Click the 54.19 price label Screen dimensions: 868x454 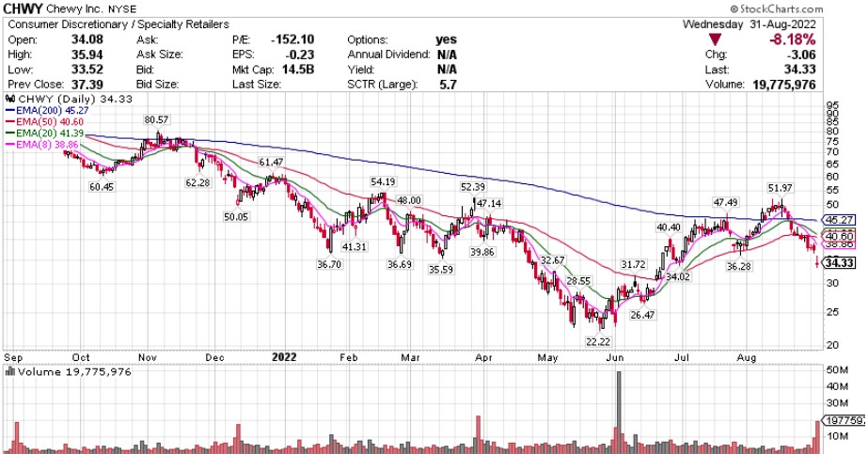pos(383,182)
